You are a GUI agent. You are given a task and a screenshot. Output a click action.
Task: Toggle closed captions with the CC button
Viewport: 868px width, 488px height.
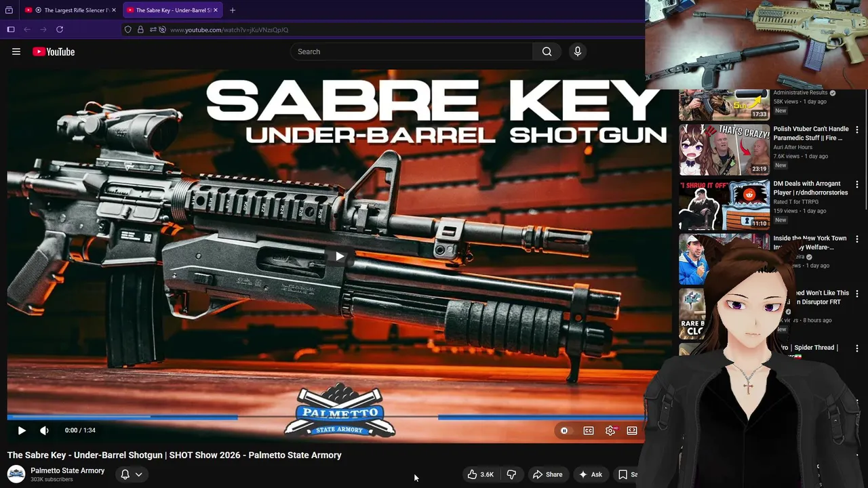pos(589,430)
